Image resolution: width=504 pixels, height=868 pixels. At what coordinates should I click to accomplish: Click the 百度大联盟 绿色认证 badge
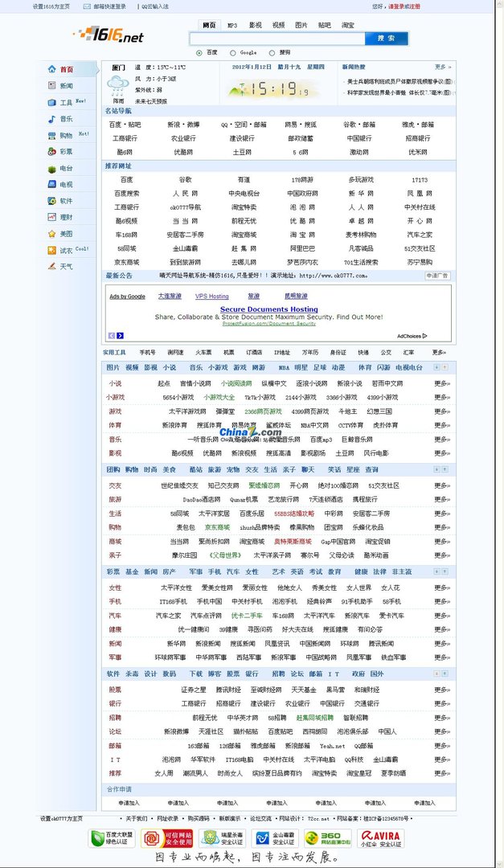click(113, 837)
